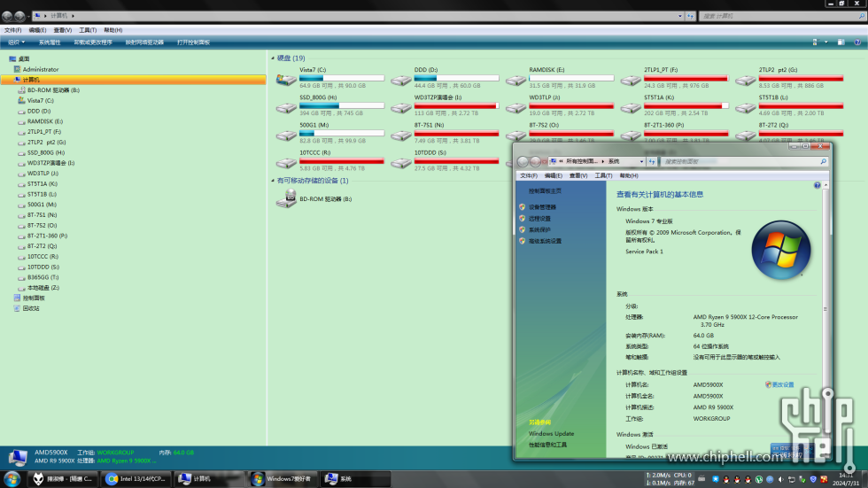Open the Organize dropdown in Explorer toolbar
This screenshot has height=488, width=868.
(16, 42)
